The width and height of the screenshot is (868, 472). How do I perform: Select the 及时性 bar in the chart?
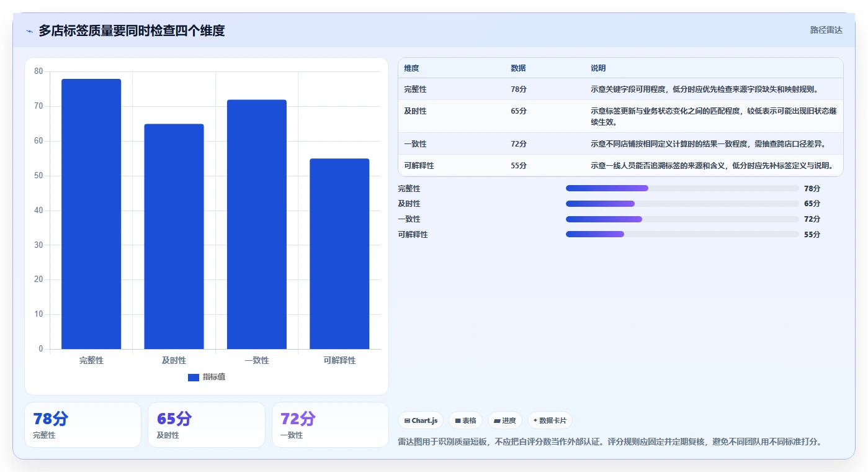[x=174, y=237]
